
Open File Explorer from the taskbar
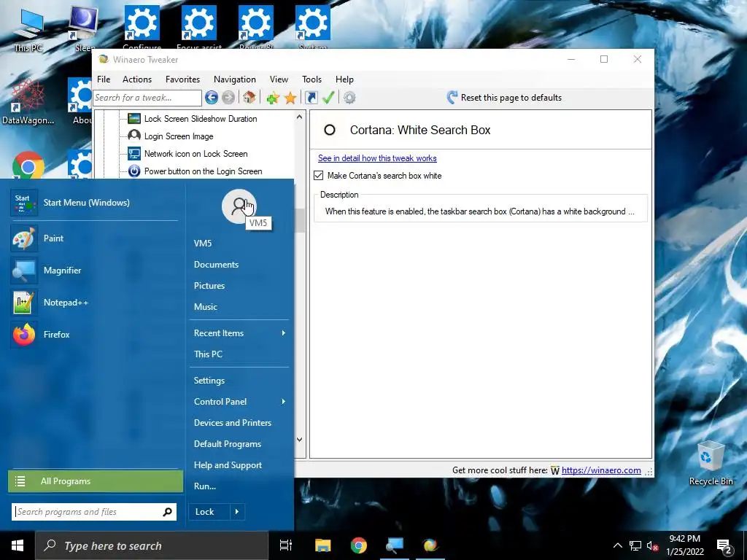322,545
